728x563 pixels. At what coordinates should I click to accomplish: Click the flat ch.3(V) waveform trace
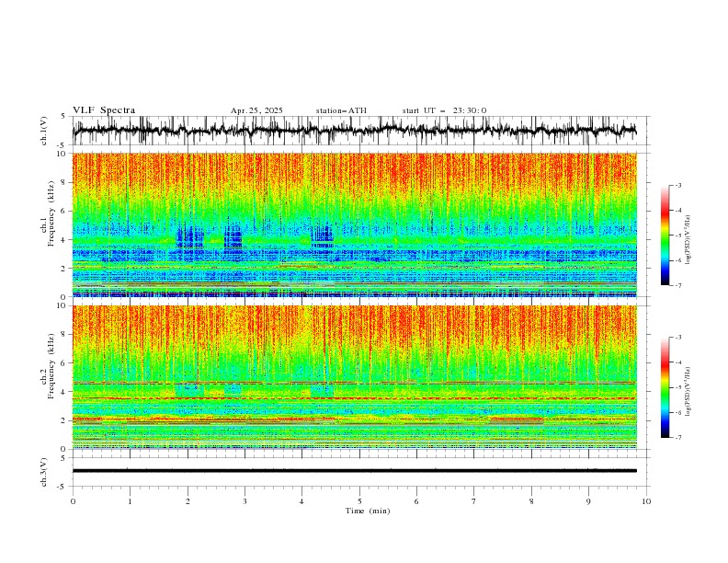(x=354, y=471)
